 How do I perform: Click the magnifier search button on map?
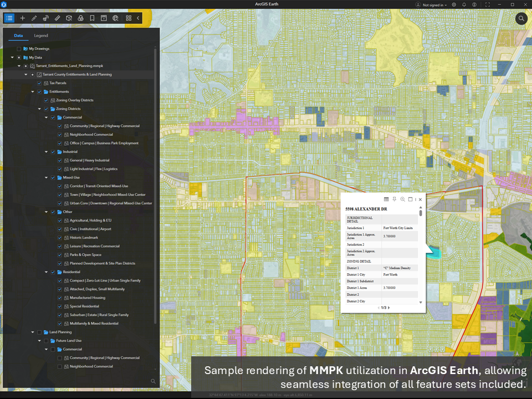521,18
